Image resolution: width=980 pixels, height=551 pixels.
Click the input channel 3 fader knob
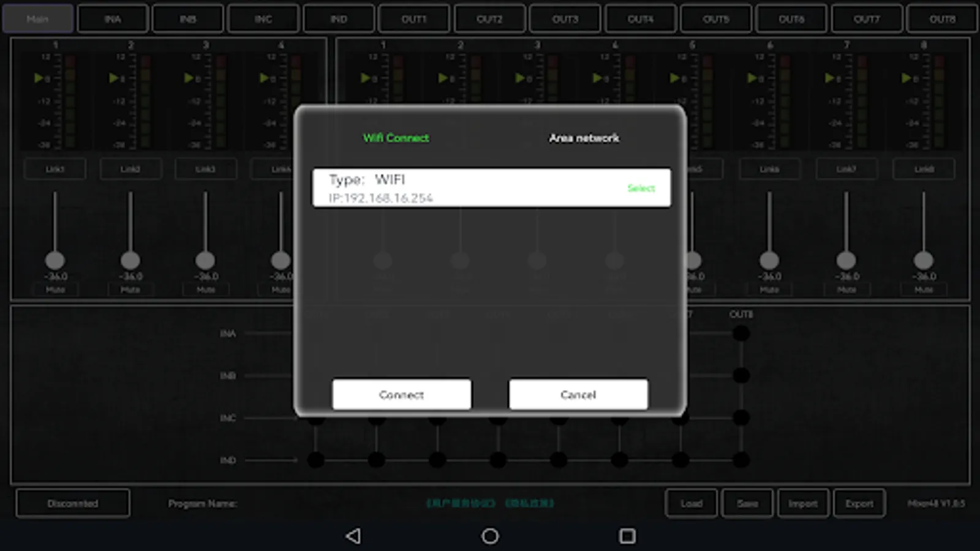click(205, 261)
